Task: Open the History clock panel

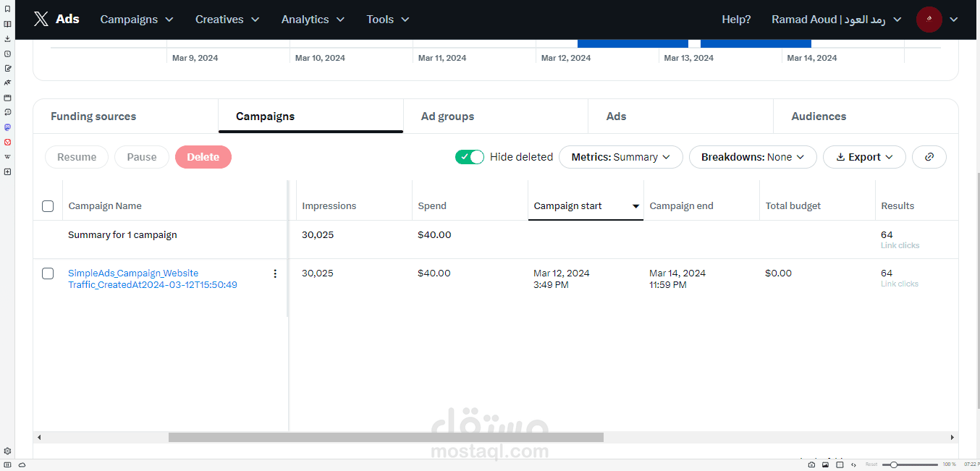Action: coord(7,54)
